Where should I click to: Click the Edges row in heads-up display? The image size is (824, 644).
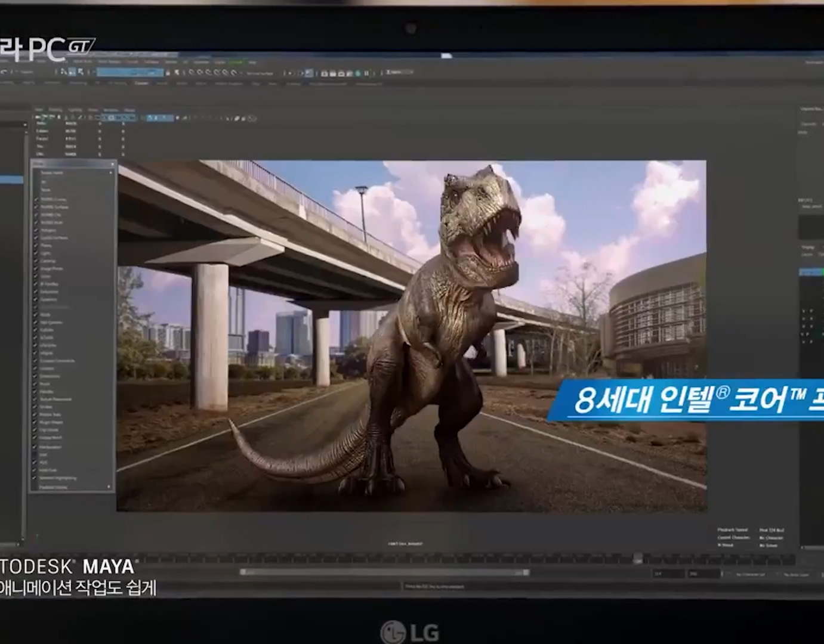[81, 131]
